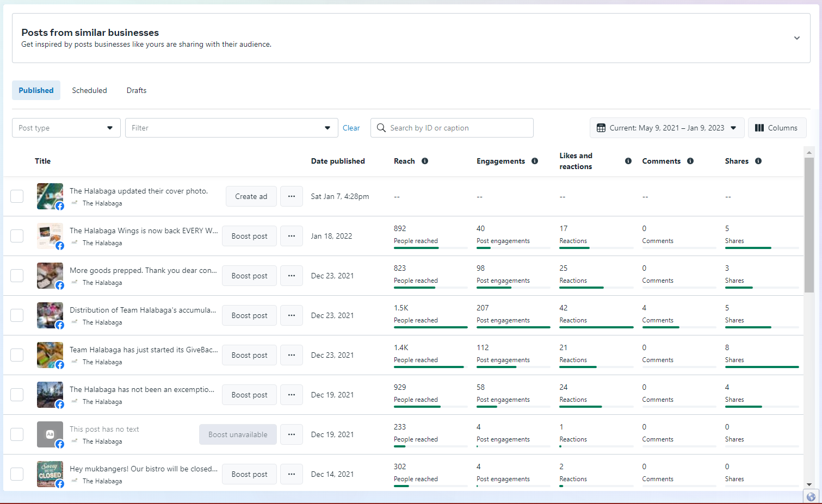
Task: Open the Columns settings button
Action: [777, 128]
